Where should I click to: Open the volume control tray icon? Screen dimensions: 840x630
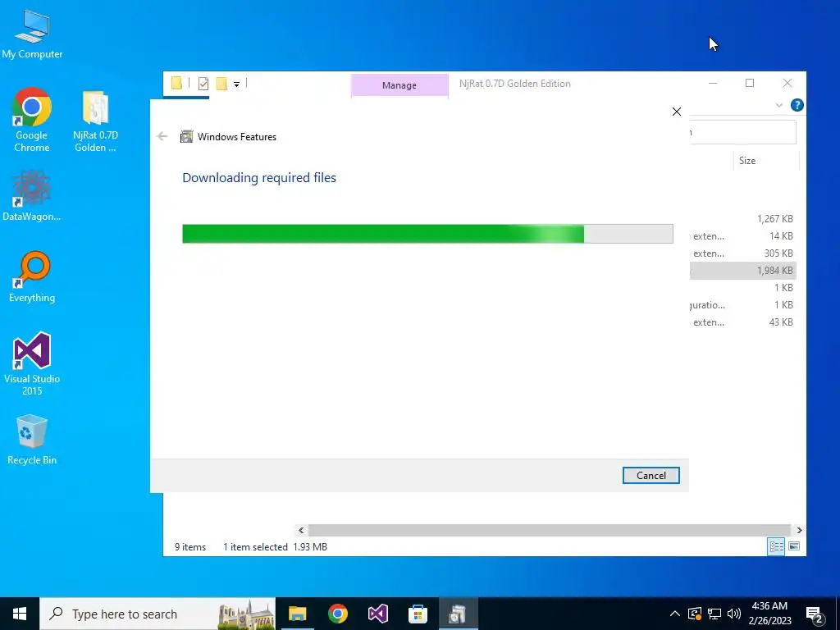(734, 614)
